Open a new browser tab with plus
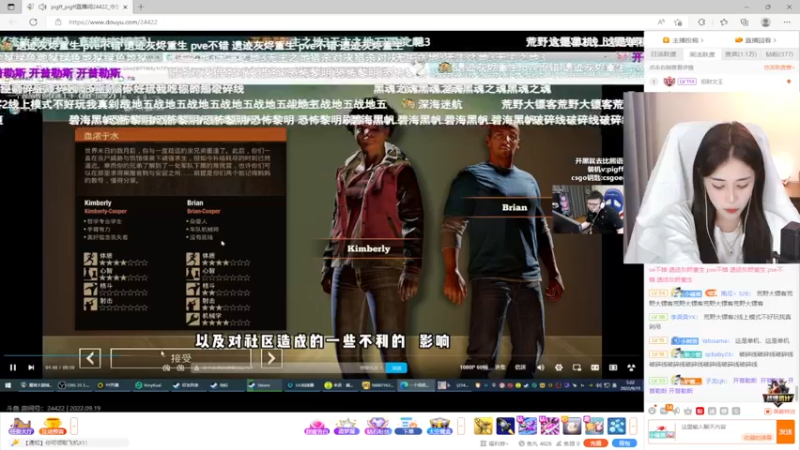The image size is (800, 450). click(141, 7)
